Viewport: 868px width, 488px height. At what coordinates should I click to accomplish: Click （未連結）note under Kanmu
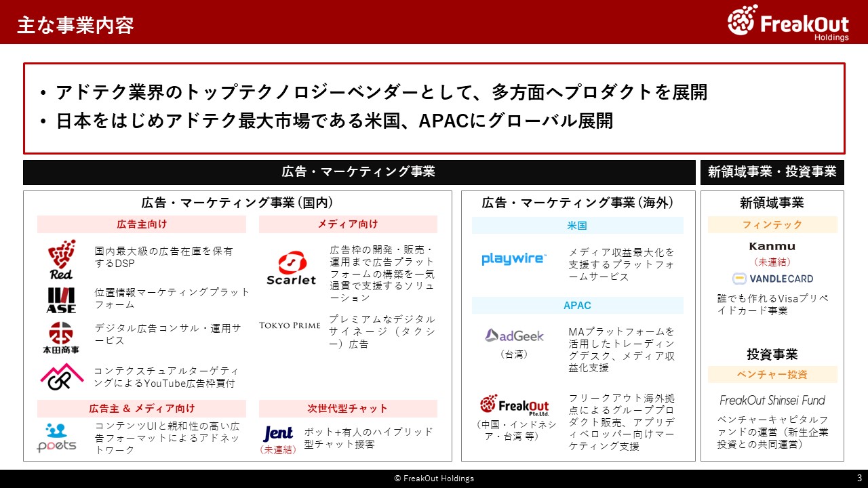click(x=772, y=262)
